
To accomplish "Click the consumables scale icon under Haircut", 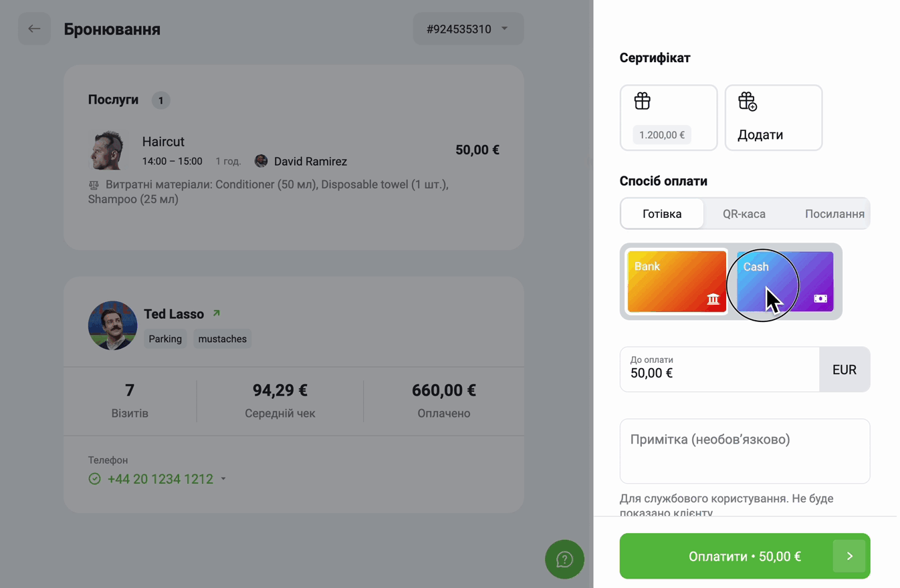I will coord(94,184).
